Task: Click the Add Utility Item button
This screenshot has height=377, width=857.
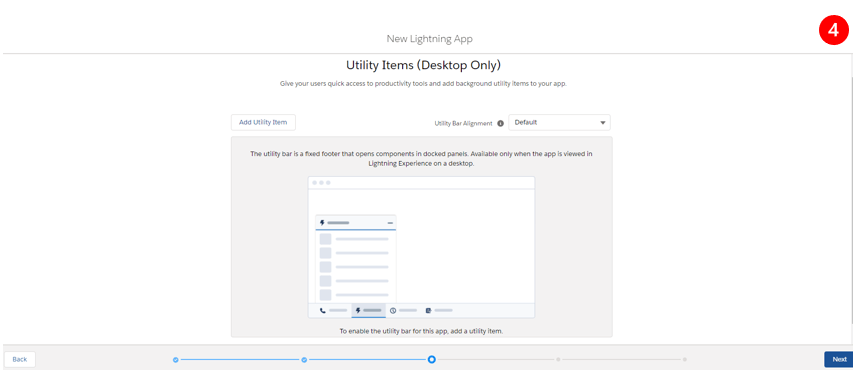Action: click(263, 122)
